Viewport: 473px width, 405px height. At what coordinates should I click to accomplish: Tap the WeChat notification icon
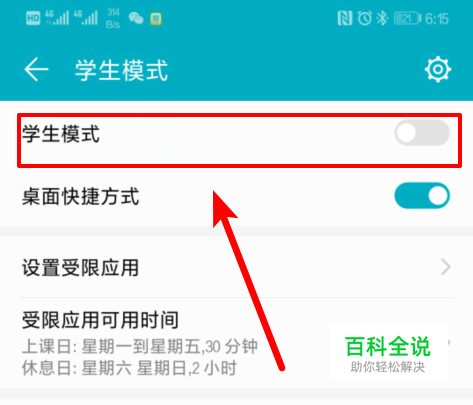coord(136,18)
